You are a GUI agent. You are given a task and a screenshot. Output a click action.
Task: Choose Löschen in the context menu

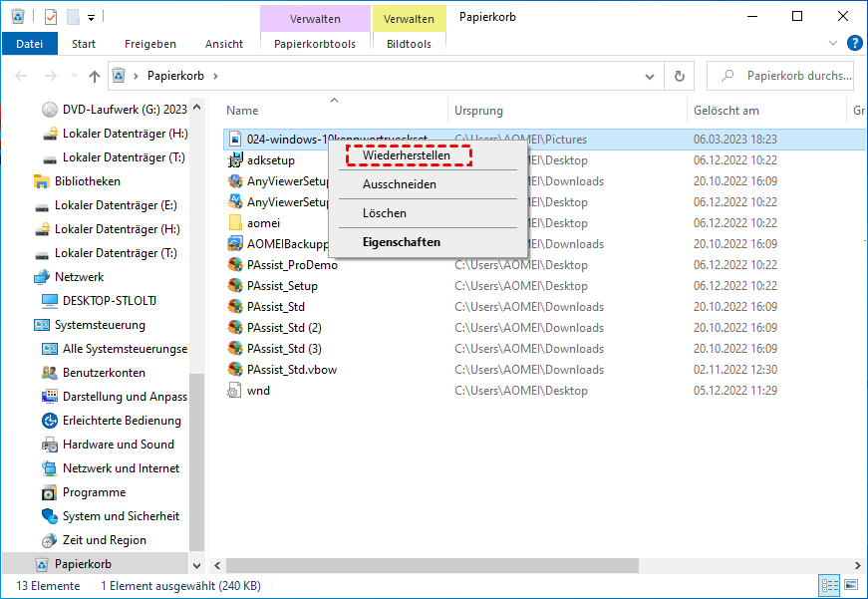click(385, 213)
